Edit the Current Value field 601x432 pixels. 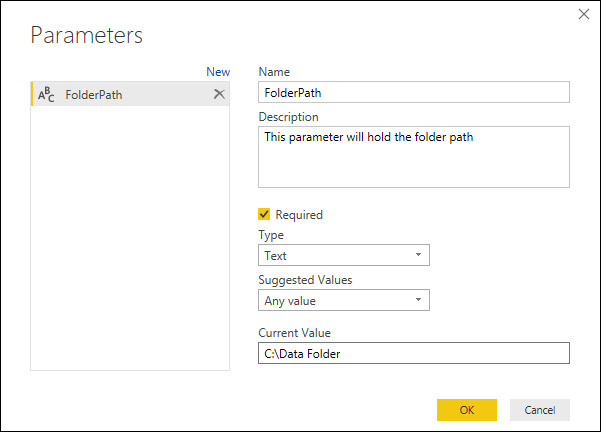click(x=413, y=353)
